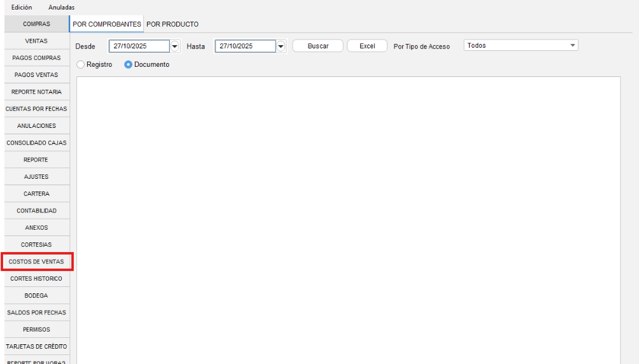Export results with the Excel button
Screen dimensions: 639x364
pyautogui.click(x=367, y=46)
